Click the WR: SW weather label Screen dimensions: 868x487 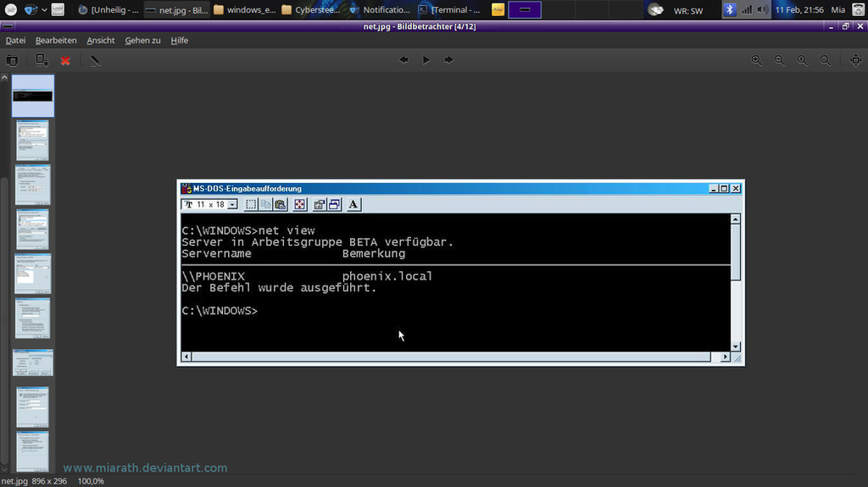pyautogui.click(x=688, y=10)
